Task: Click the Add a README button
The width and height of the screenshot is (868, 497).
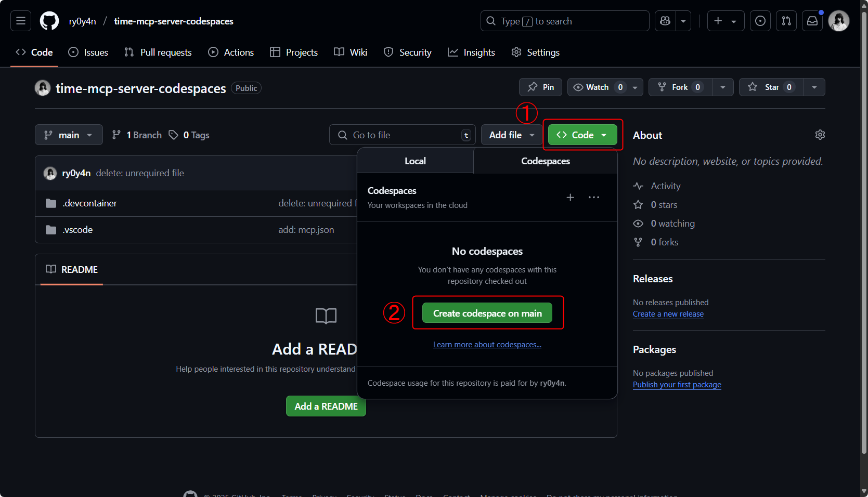Action: coord(326,406)
